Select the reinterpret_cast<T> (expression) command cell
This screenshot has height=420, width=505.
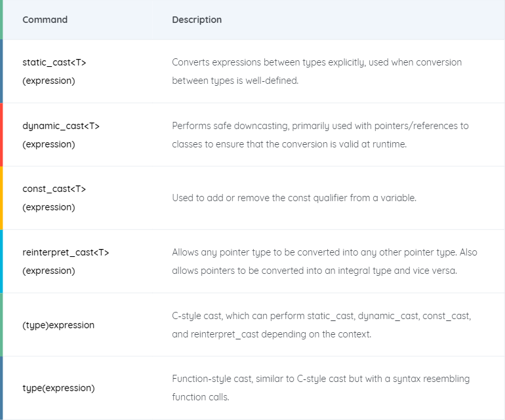[66, 261]
